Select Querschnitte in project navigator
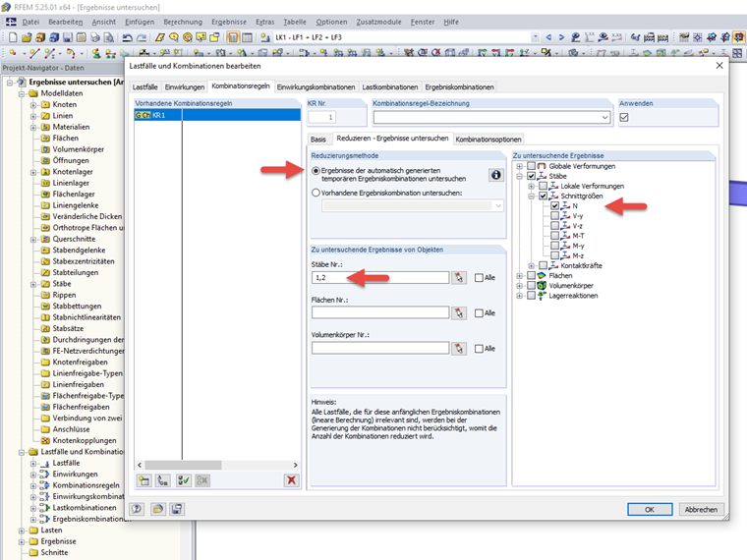Image resolution: width=747 pixels, height=560 pixels. click(x=74, y=239)
